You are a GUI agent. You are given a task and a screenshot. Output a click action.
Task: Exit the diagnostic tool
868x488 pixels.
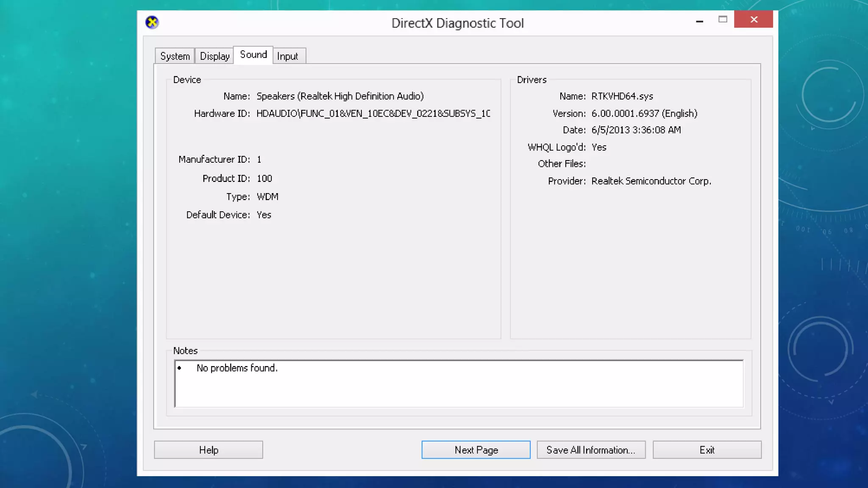pos(707,450)
